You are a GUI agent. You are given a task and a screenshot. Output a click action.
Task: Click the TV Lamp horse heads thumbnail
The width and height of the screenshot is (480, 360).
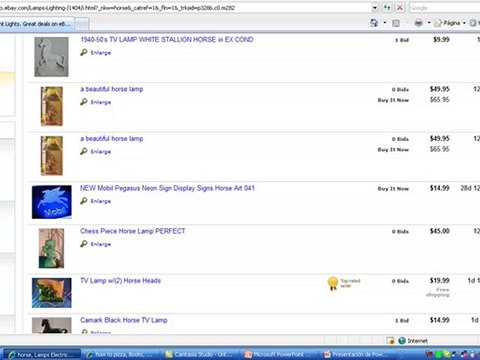pos(52,293)
